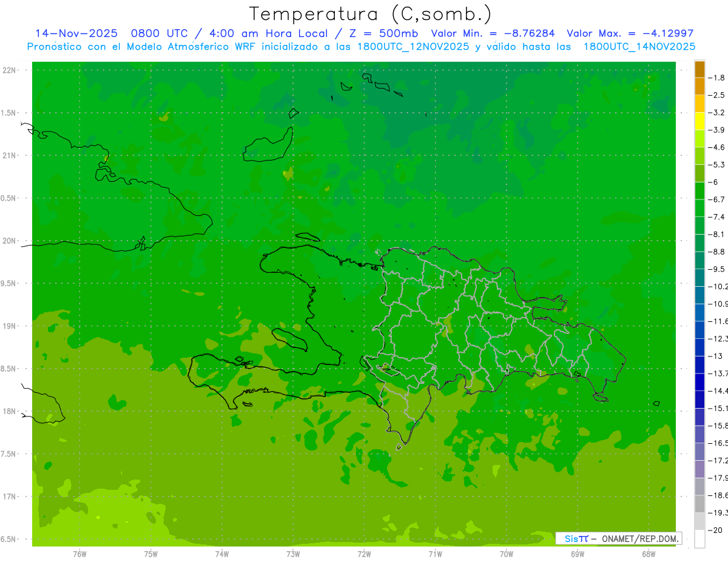Image resolution: width=728 pixels, height=562 pixels.
Task: Click the "19N" latitude label
Action: [x=10, y=326]
